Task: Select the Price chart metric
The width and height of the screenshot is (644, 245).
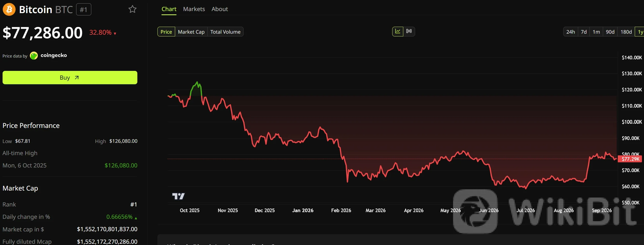Action: pos(166,32)
